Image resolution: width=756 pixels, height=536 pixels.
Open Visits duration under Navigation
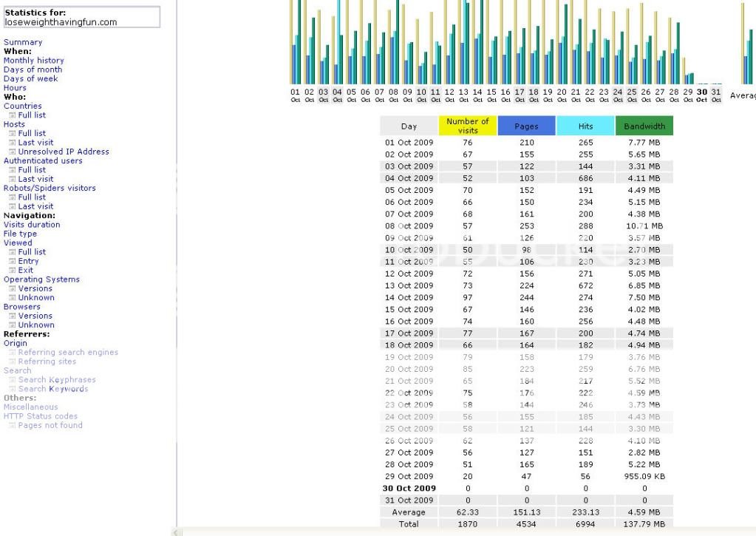[32, 225]
